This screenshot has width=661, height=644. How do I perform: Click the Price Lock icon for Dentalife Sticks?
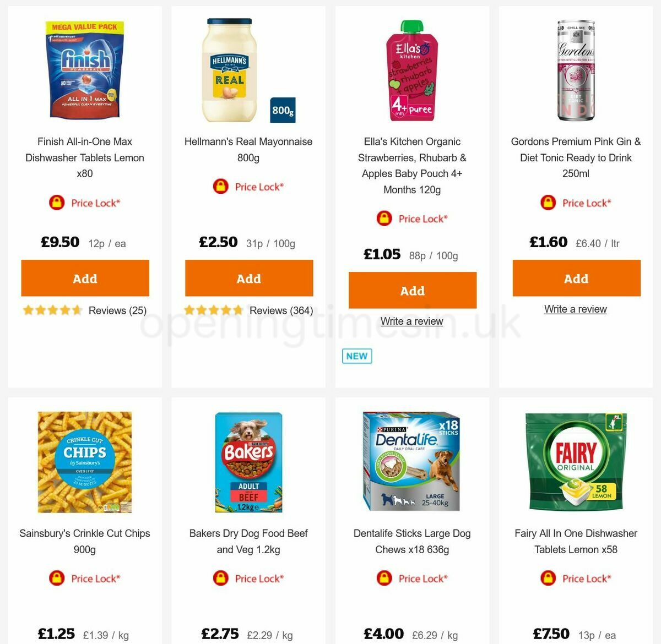[384, 578]
